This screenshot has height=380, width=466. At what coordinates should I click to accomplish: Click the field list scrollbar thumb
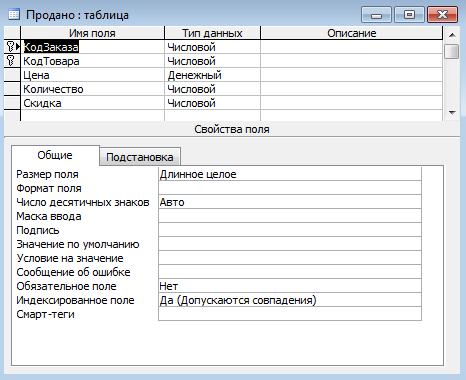tap(452, 51)
